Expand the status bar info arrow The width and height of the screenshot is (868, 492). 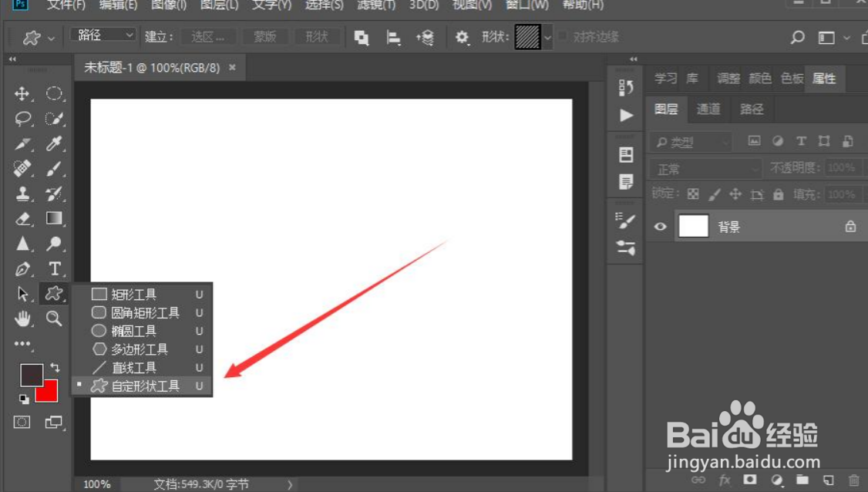(x=290, y=485)
